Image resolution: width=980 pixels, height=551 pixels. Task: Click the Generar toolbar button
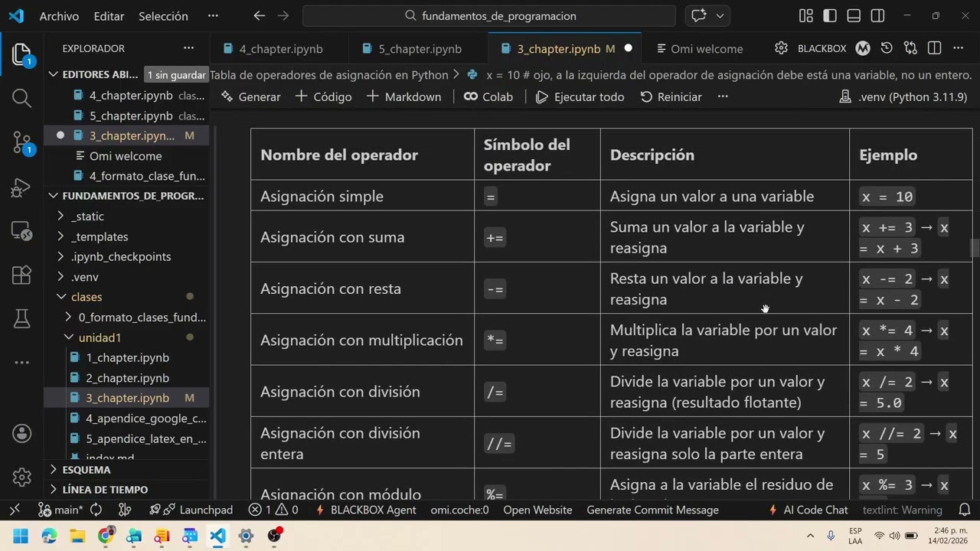click(250, 96)
